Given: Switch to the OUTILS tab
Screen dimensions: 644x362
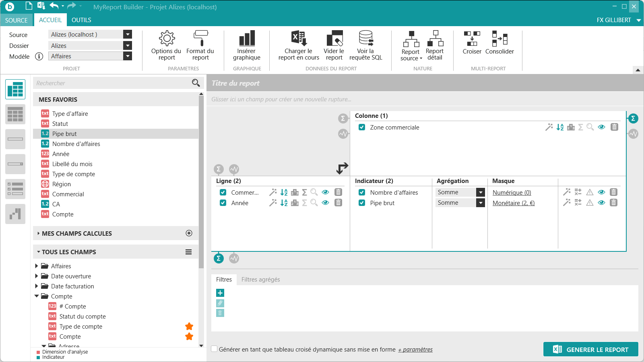Looking at the screenshot, I should [81, 20].
